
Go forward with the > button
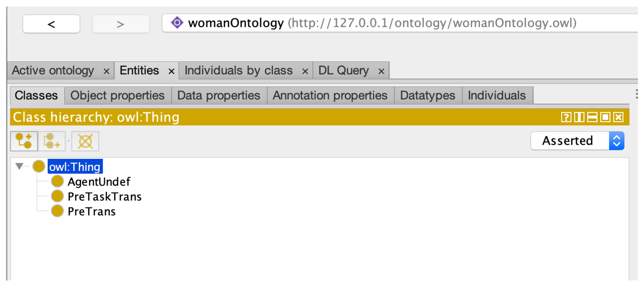[121, 24]
